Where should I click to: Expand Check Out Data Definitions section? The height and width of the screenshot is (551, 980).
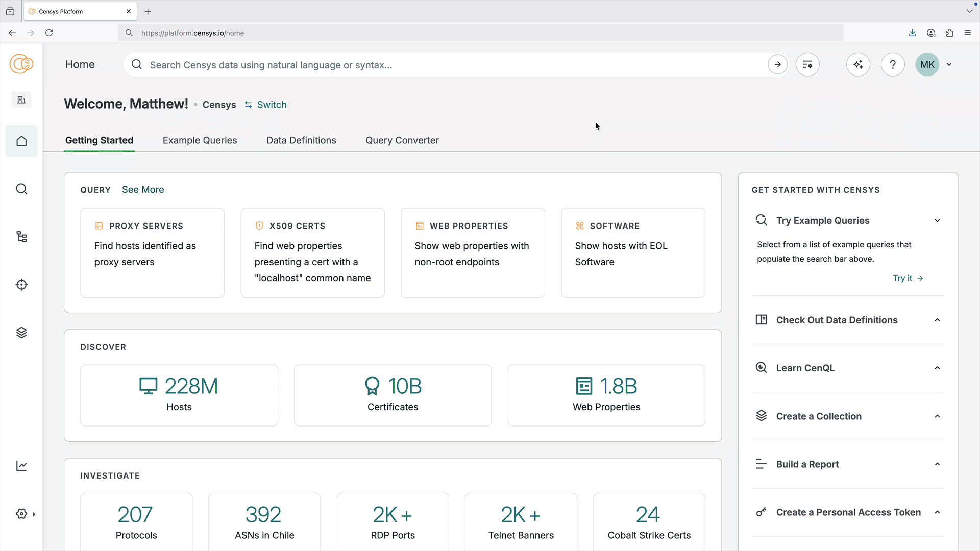937,320
